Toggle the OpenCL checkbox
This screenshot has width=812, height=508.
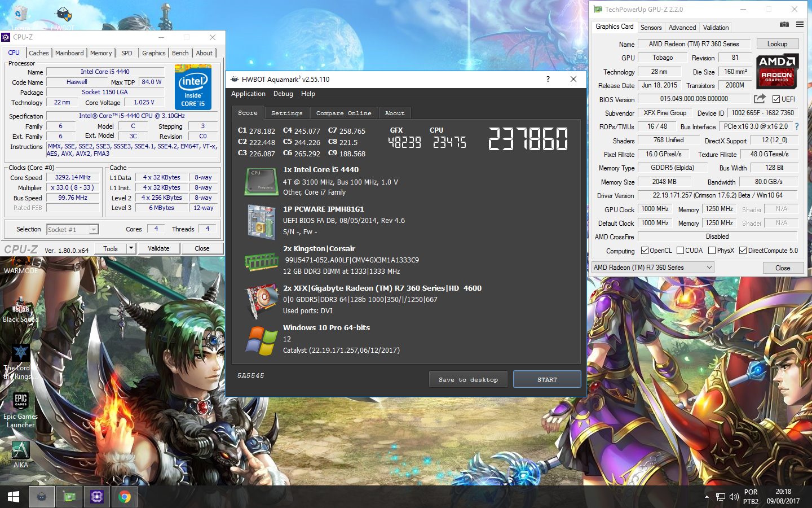click(x=645, y=251)
